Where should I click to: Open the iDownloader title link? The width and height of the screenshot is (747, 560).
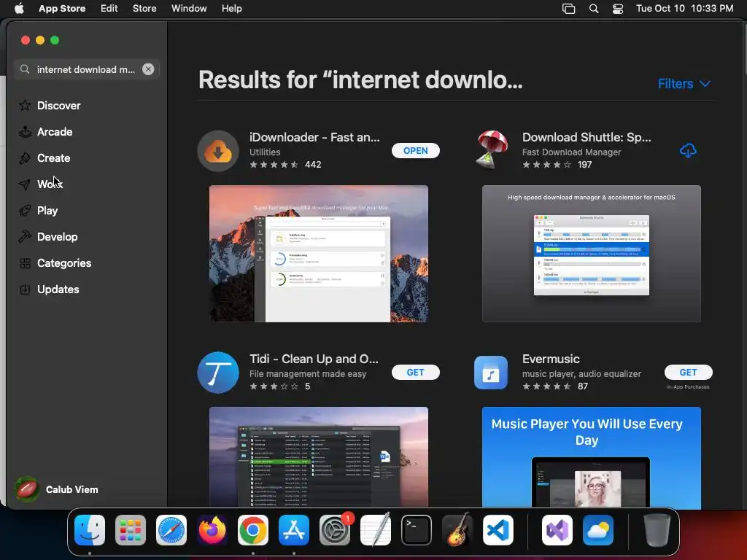(314, 137)
